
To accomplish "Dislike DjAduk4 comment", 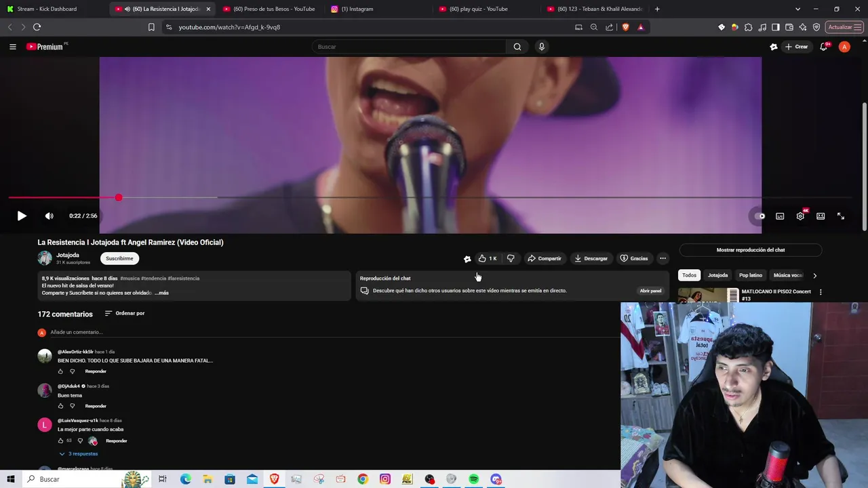I will point(73,406).
